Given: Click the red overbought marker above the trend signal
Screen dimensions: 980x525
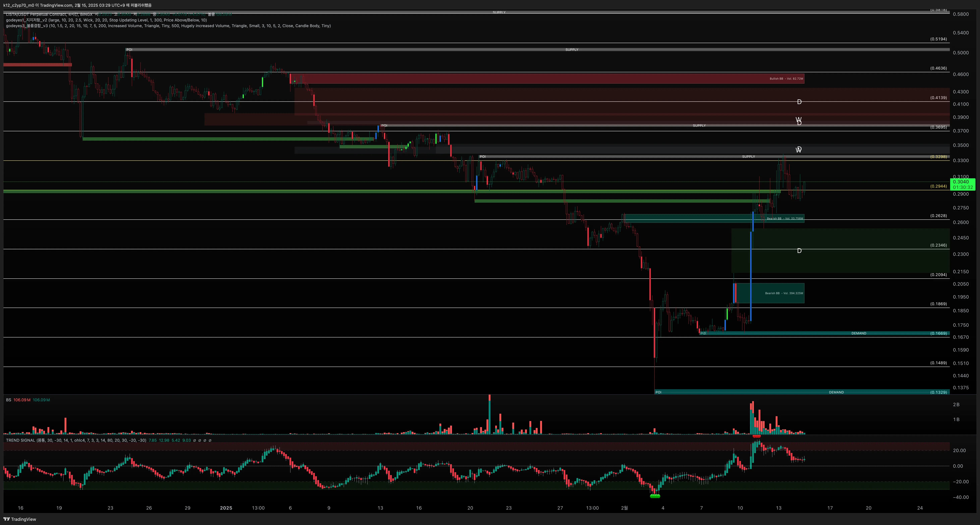Looking at the screenshot, I should point(757,436).
